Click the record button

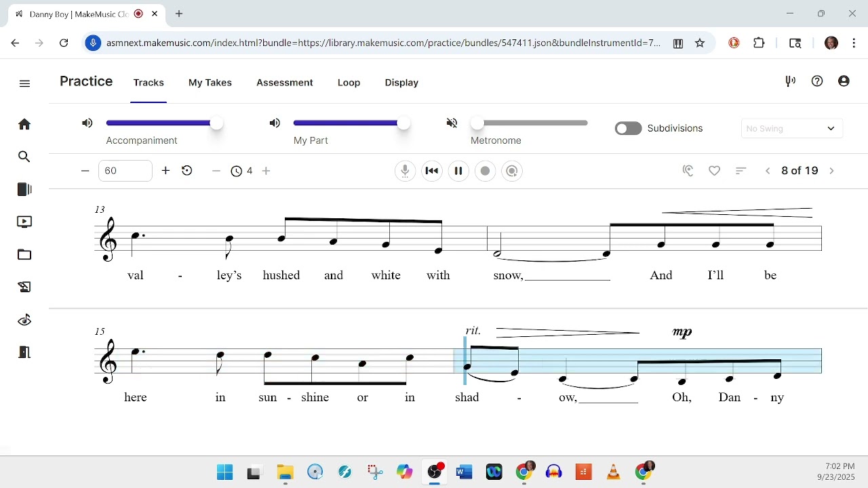pos(485,171)
